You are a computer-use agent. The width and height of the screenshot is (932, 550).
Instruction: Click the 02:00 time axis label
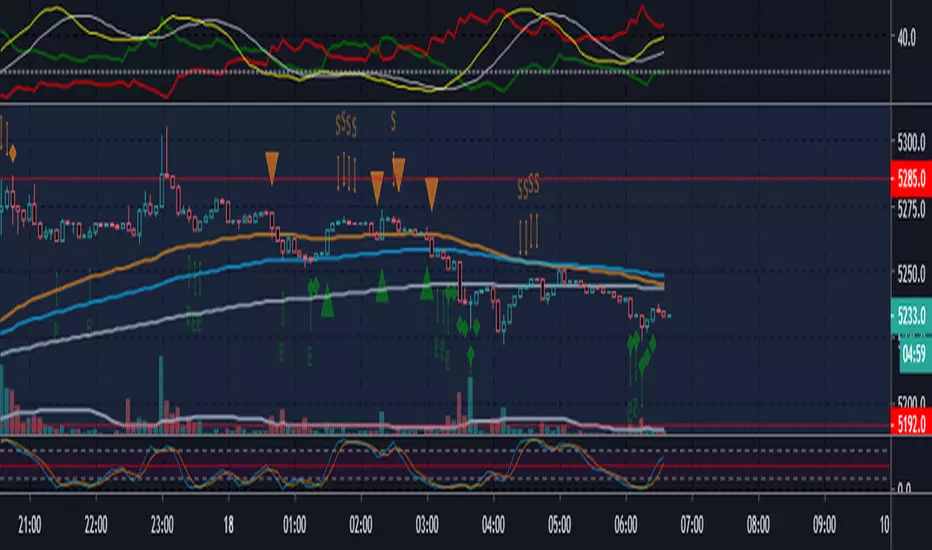coord(361,525)
